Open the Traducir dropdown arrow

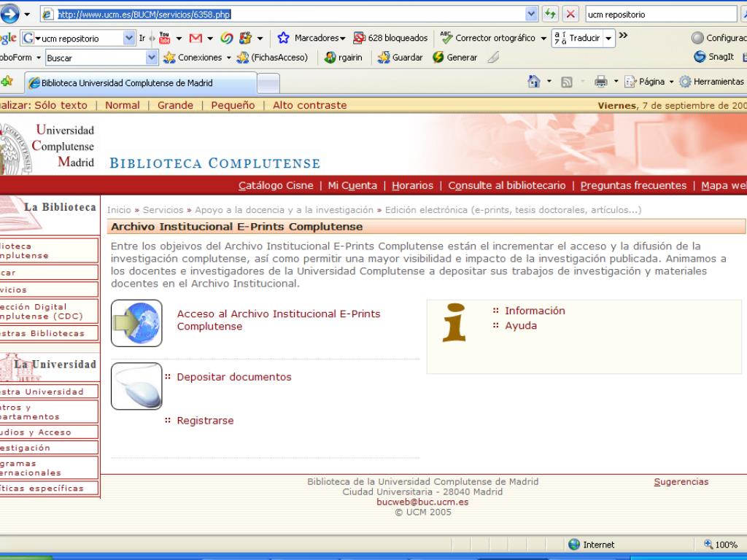coord(608,38)
